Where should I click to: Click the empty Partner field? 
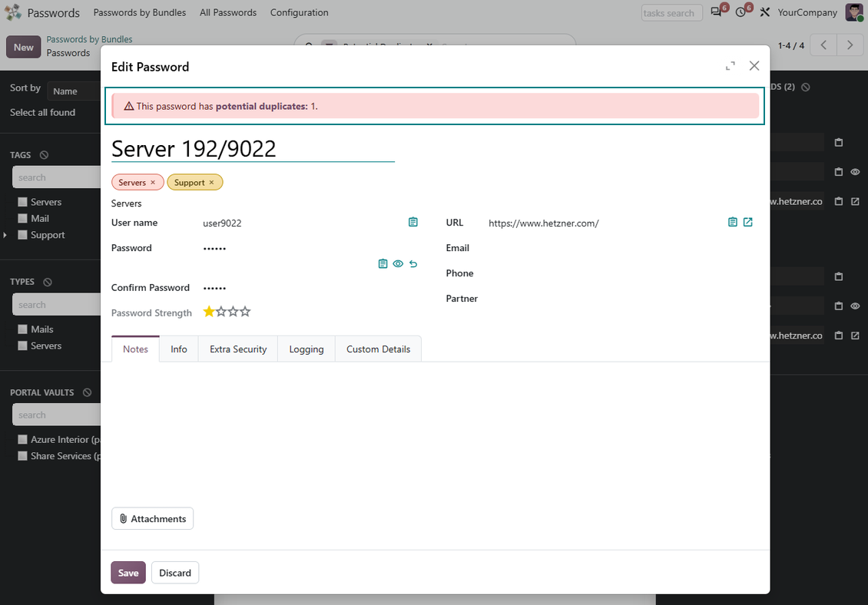coord(620,299)
